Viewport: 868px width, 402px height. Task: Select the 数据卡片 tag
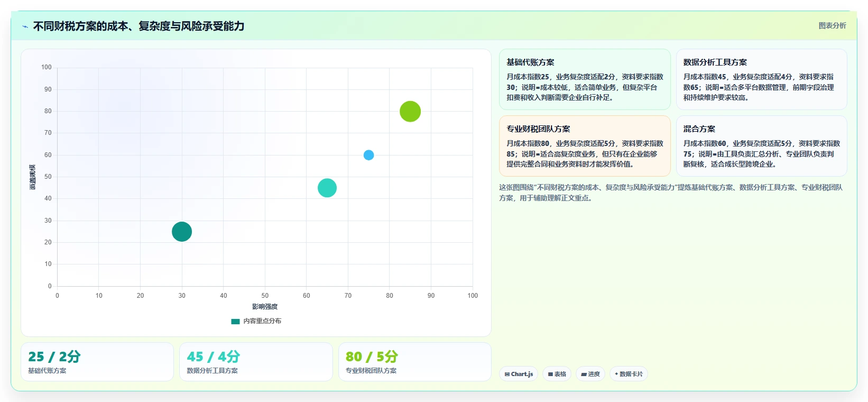coord(629,374)
